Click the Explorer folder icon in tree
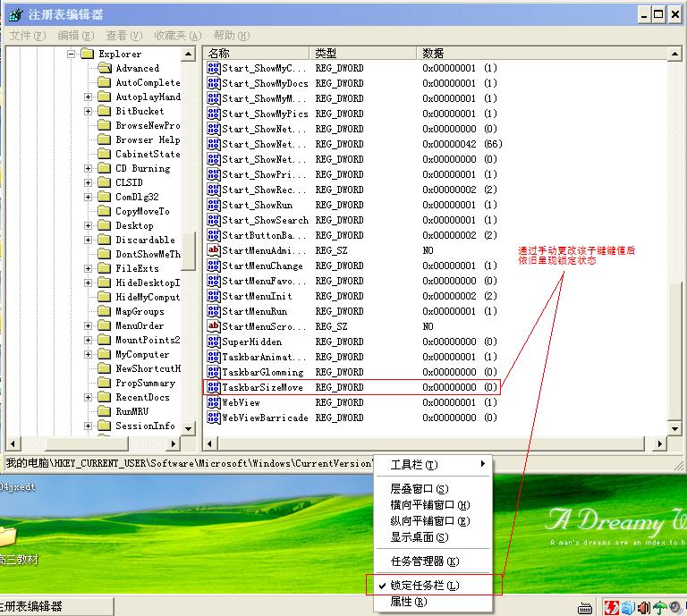The image size is (687, 616). point(88,54)
